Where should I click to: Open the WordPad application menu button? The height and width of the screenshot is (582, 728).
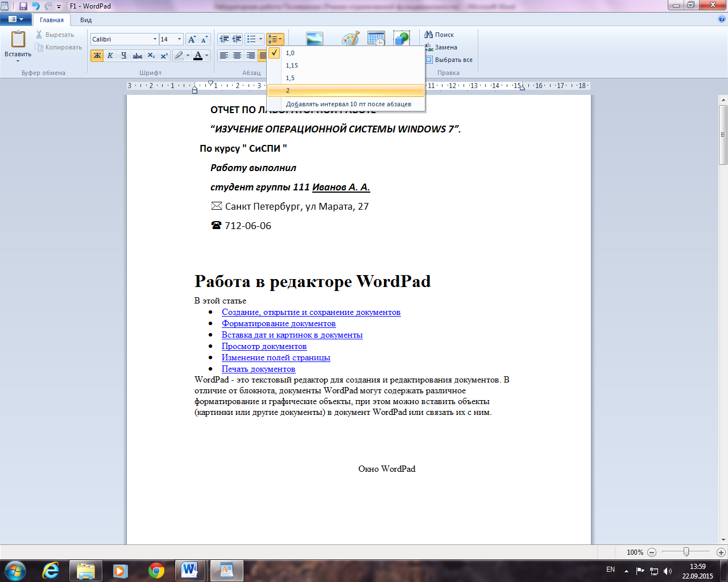click(16, 19)
